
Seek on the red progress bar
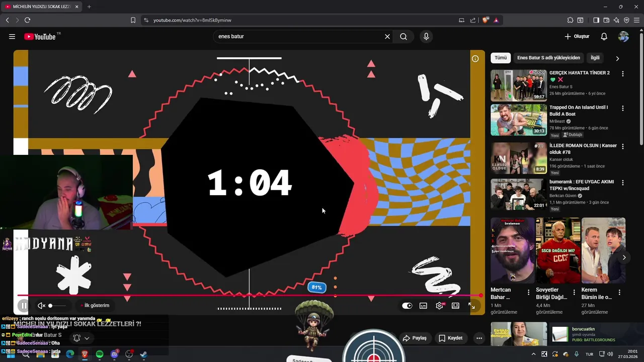tap(249, 295)
